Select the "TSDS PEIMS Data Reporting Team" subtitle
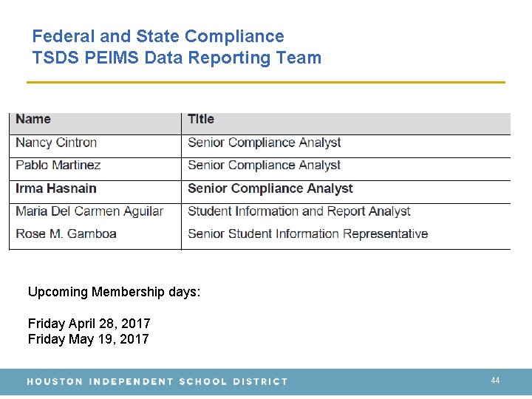Image resolution: width=532 pixels, height=399 pixels. (x=177, y=58)
